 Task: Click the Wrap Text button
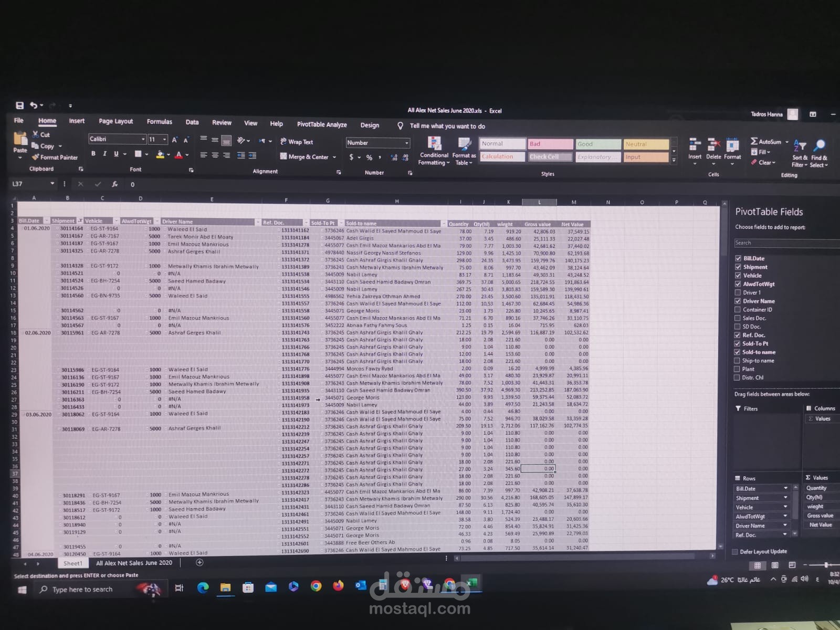pyautogui.click(x=297, y=142)
